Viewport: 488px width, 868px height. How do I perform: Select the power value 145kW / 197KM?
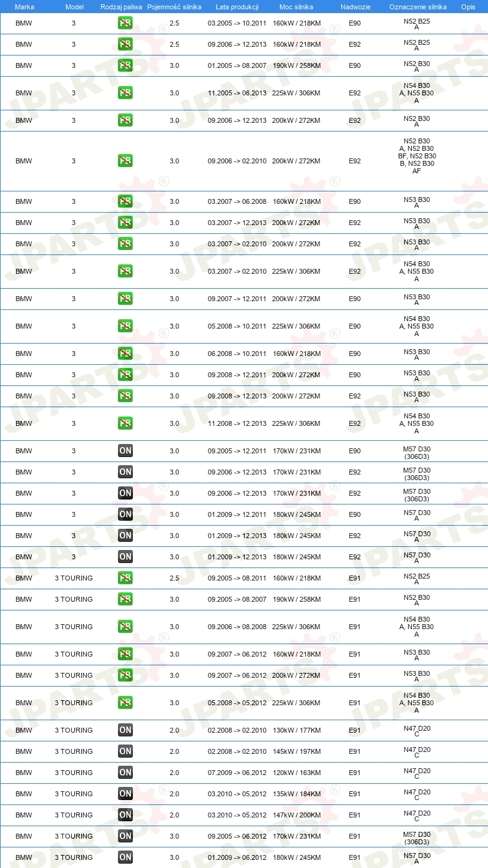pyautogui.click(x=296, y=752)
